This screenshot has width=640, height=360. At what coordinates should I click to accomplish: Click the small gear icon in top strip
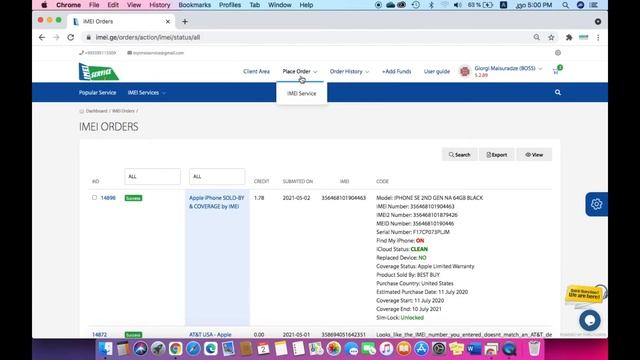pos(558,53)
